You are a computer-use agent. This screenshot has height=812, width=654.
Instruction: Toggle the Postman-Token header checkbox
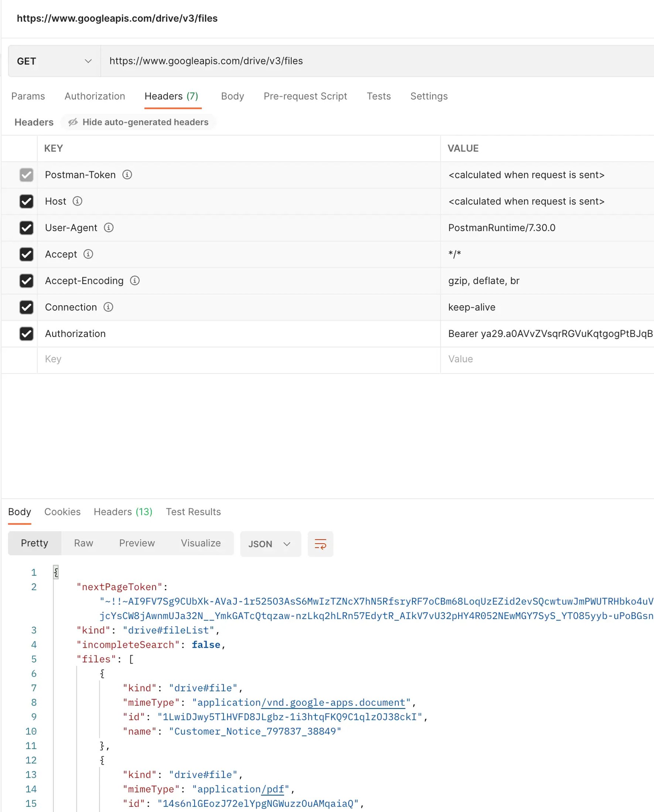26,175
